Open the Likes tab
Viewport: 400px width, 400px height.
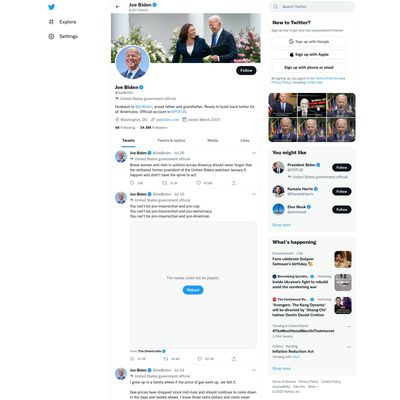click(x=245, y=140)
